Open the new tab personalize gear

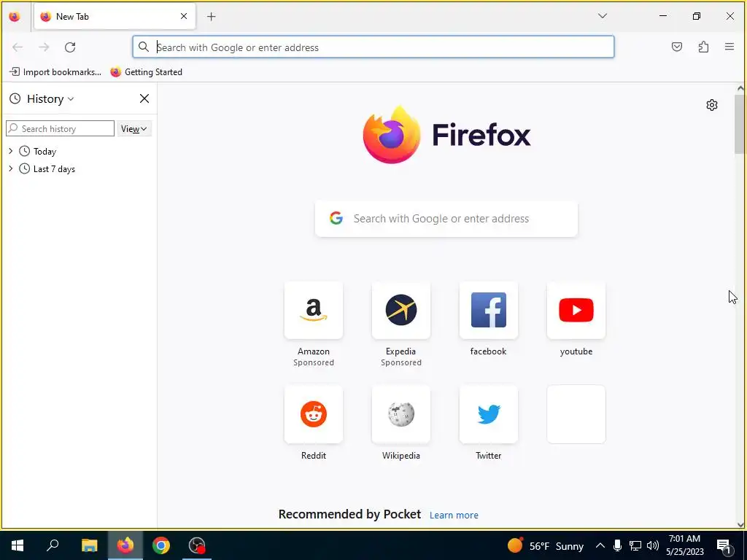click(x=712, y=105)
